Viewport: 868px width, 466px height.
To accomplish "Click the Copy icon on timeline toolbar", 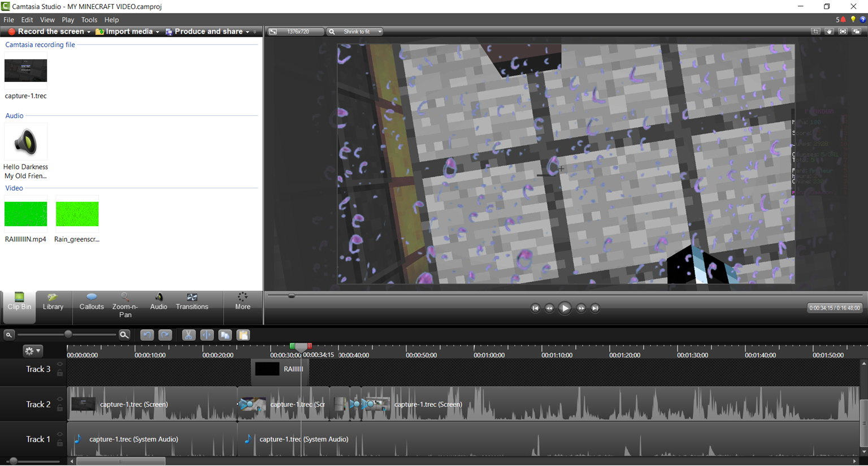I will pos(225,335).
